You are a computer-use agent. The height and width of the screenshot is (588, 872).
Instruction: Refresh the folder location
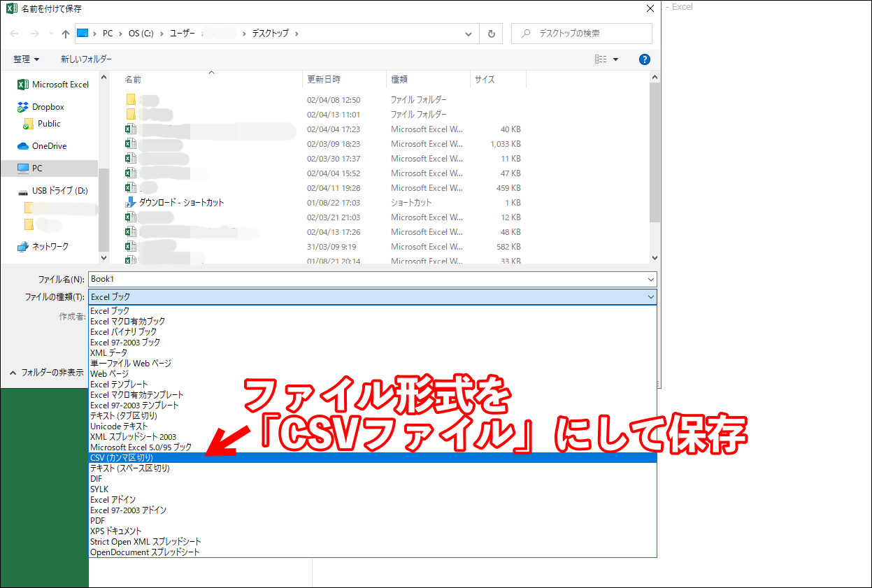[491, 34]
